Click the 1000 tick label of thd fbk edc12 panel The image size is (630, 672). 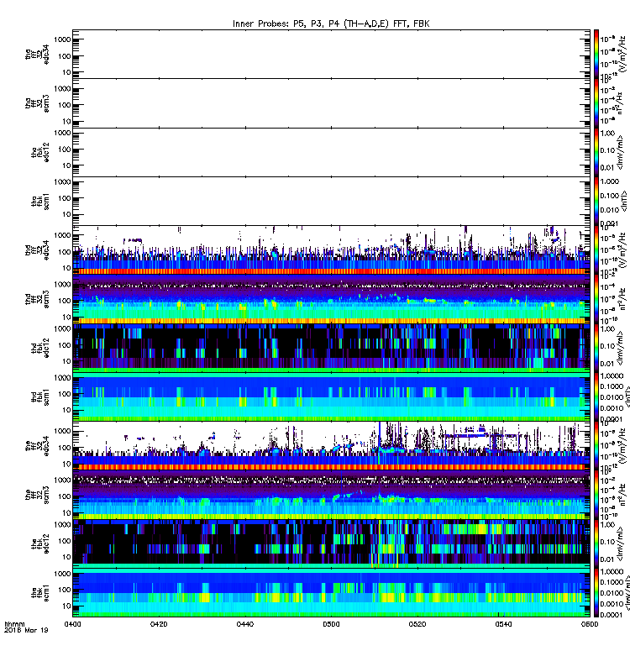[62, 328]
